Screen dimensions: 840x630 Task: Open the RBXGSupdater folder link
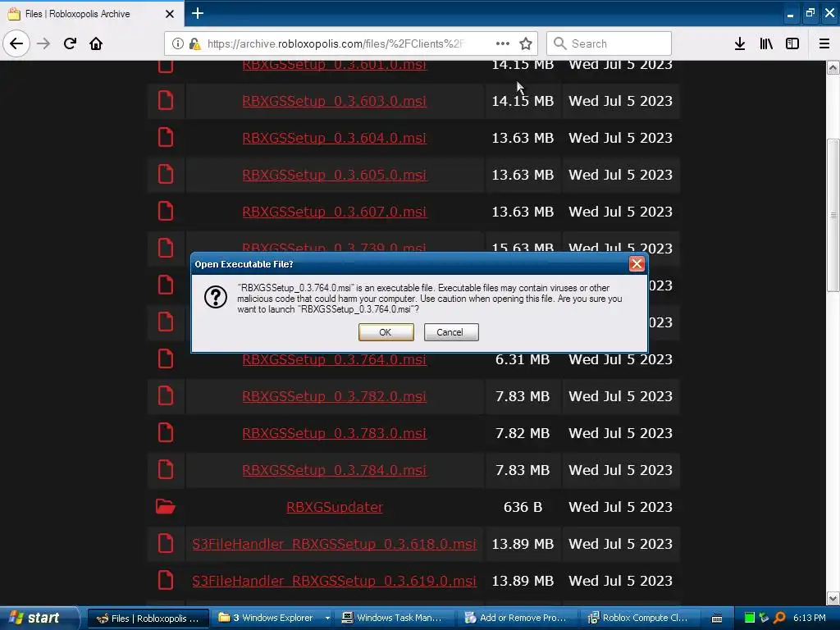tap(335, 507)
